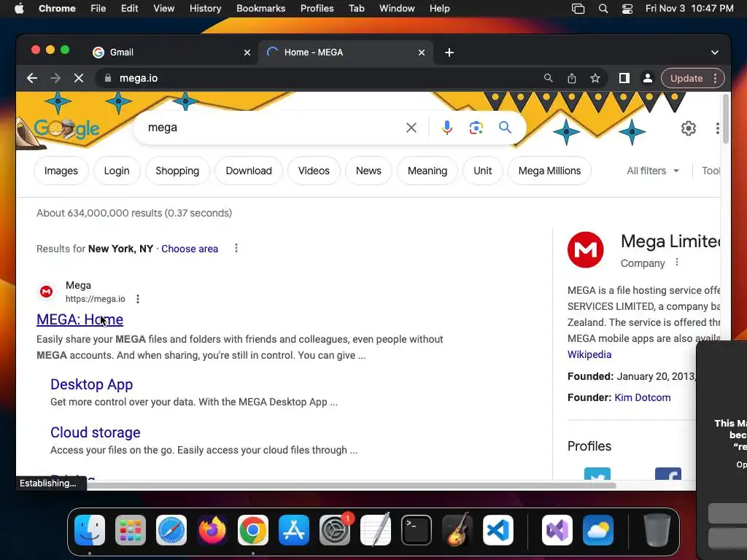Open the Chrome profile avatar icon
This screenshot has width=747, height=560.
point(648,78)
